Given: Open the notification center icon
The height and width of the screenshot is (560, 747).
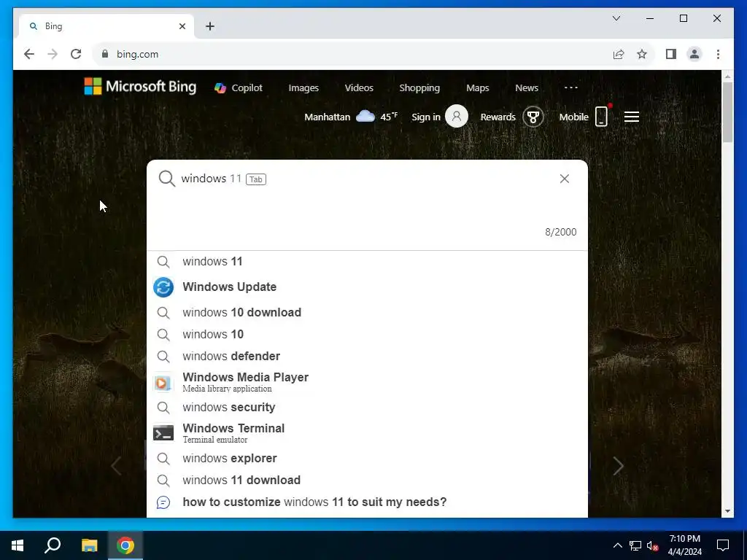Looking at the screenshot, I should click(723, 545).
